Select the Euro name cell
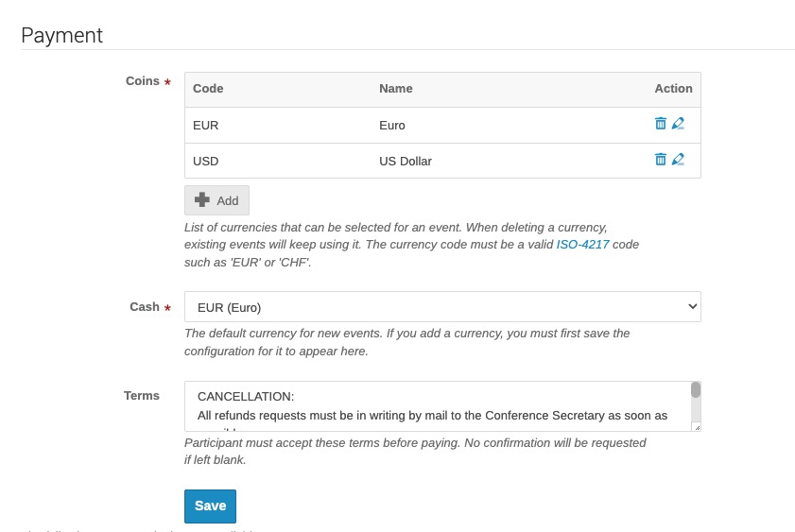795x532 pixels. click(x=392, y=125)
